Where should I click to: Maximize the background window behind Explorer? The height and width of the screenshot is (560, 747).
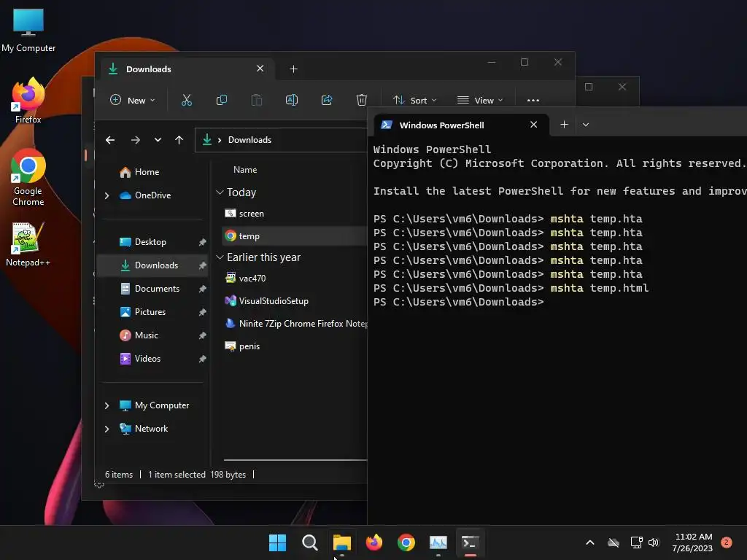(x=589, y=87)
